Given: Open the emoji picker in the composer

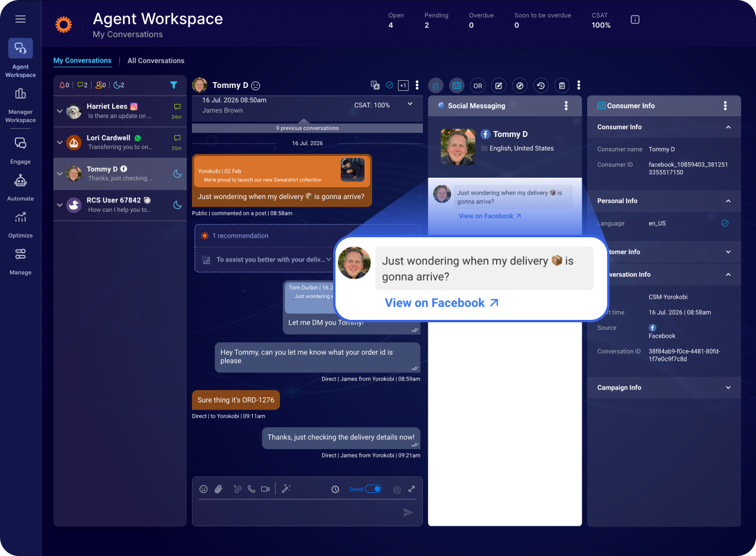Looking at the screenshot, I should [x=204, y=489].
